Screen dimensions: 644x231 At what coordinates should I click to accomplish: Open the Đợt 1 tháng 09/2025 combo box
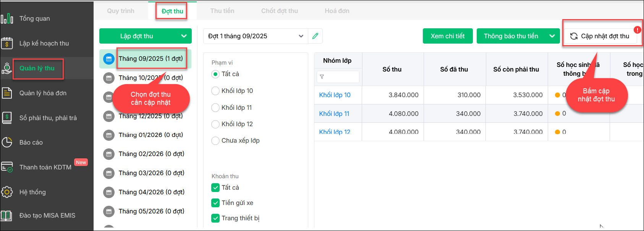click(x=256, y=36)
